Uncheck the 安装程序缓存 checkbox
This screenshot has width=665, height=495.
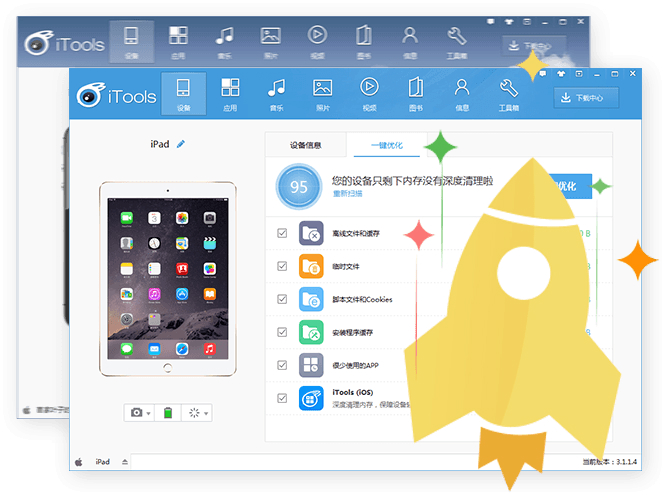click(x=282, y=332)
